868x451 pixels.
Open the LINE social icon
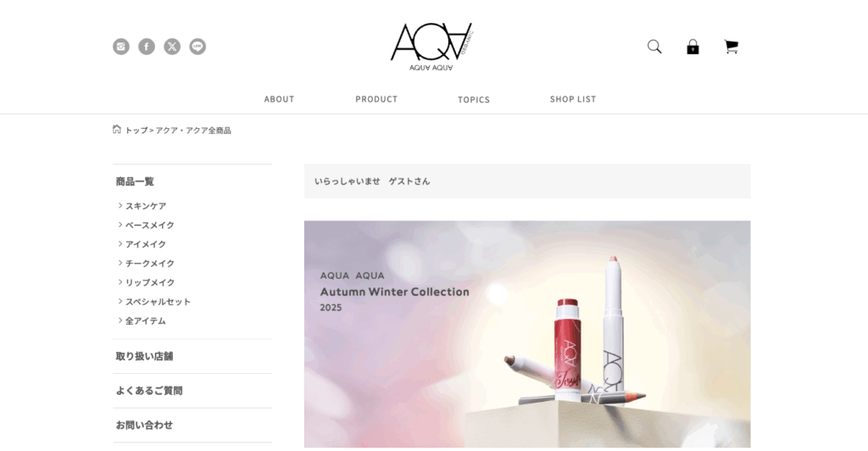[x=198, y=47]
